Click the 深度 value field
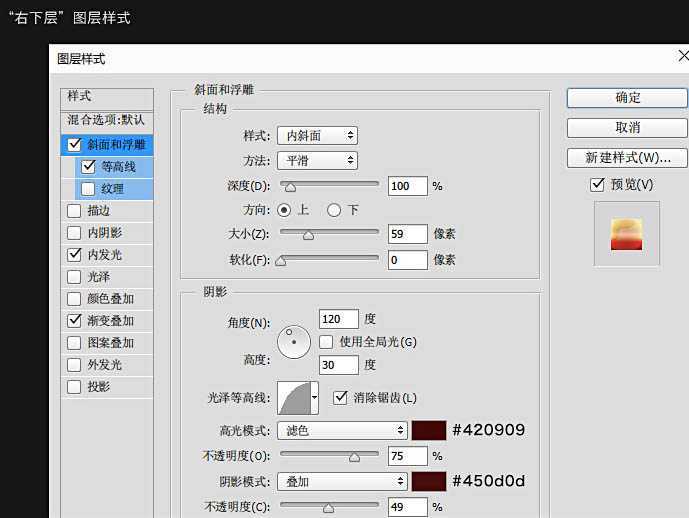Viewport: 689px width, 518px height. click(408, 186)
